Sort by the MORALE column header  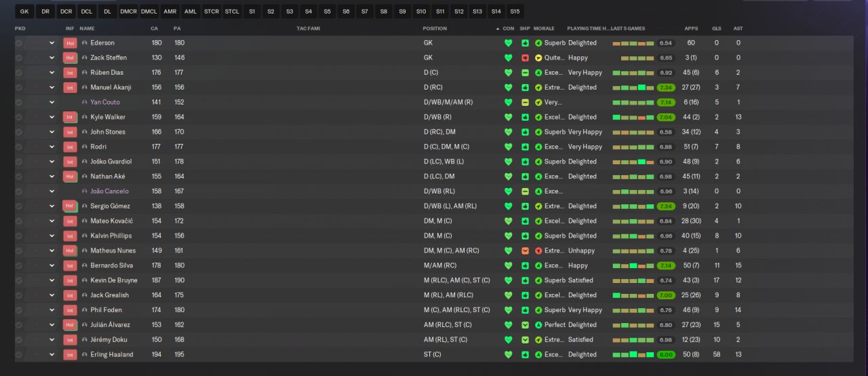pyautogui.click(x=544, y=29)
